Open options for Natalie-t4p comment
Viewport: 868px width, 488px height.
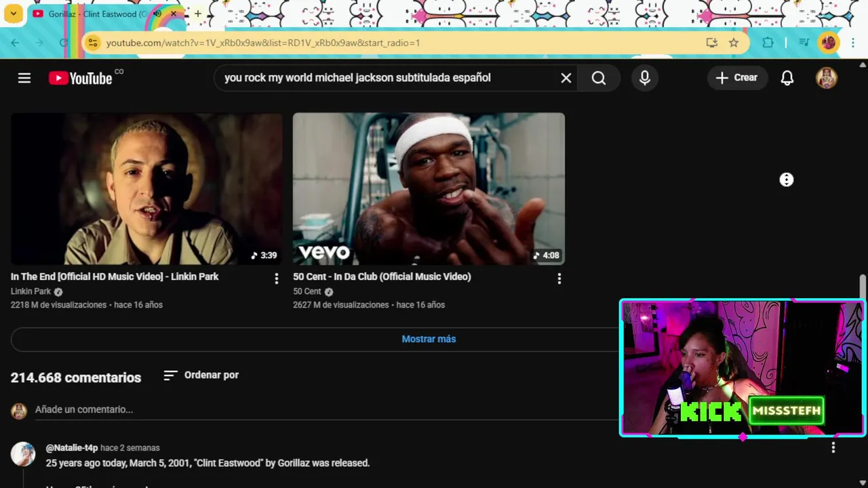833,448
